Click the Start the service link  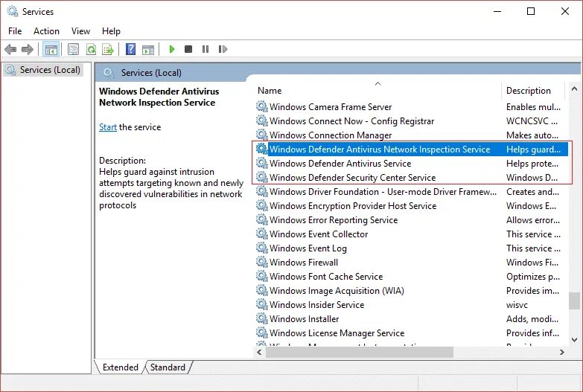[x=108, y=127]
